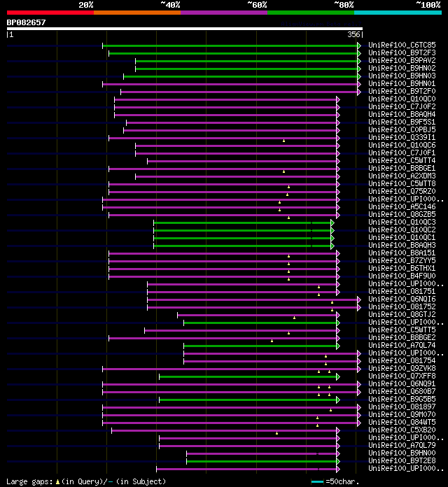The image size is (448, 487).
Task: Select hit label UniRef100_B9HN02
Action: [402, 68]
